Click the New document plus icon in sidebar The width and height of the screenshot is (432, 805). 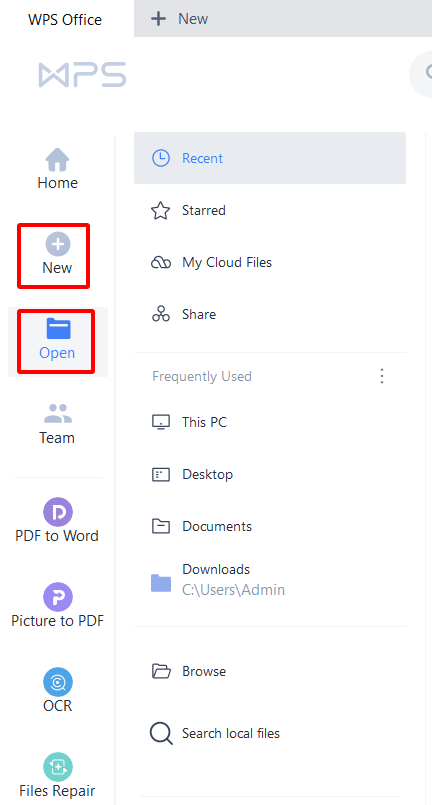pyautogui.click(x=58, y=244)
